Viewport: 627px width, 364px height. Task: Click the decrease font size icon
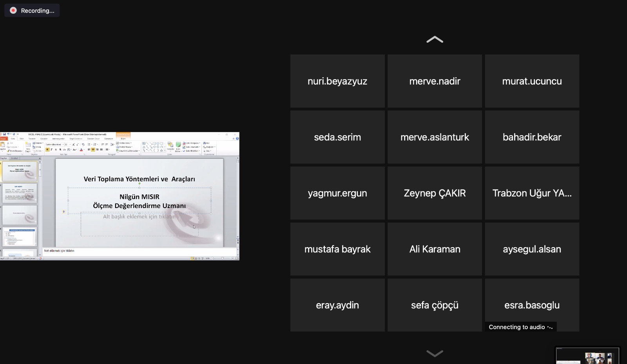pos(77,145)
